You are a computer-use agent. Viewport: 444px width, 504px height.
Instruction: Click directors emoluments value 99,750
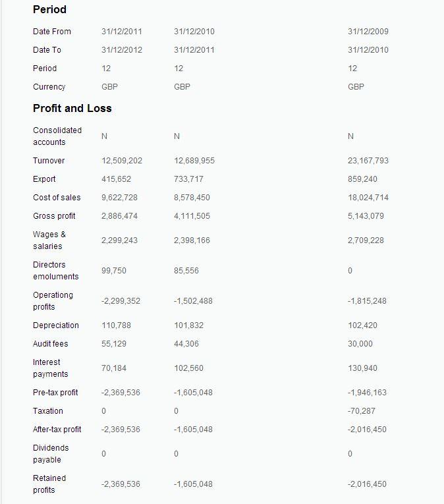tap(114, 271)
